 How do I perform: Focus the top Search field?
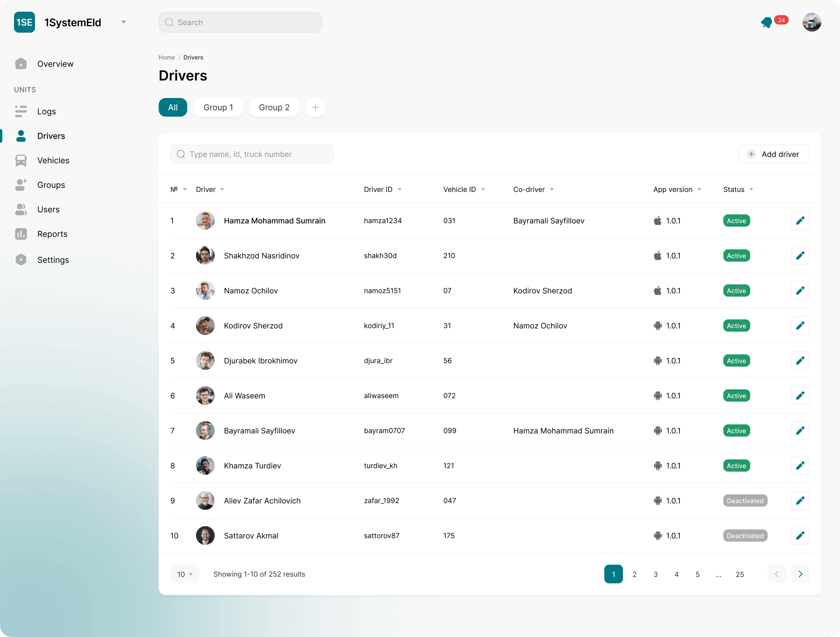click(x=240, y=22)
